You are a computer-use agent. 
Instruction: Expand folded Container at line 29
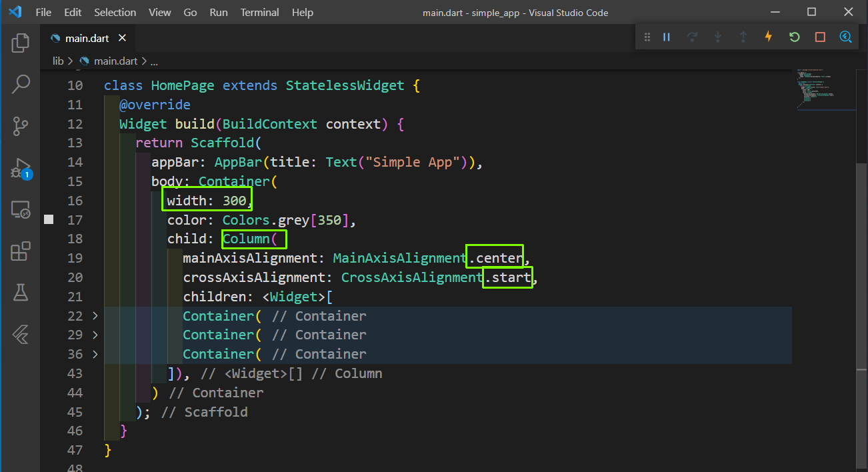95,335
